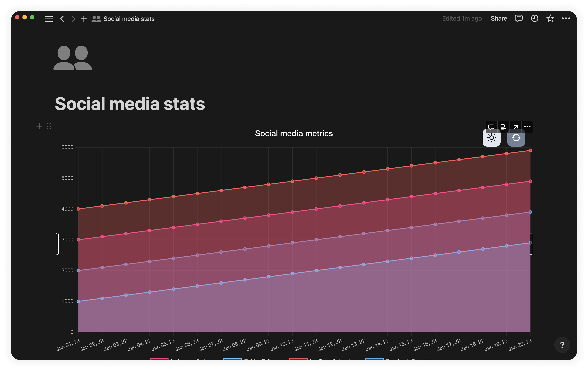Screen dimensions: 588x371
Task: Toggle chart light mode sun button
Action: (492, 138)
